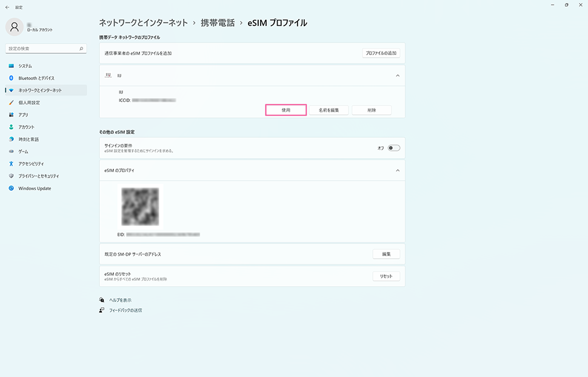Click the 使用 button

[286, 110]
